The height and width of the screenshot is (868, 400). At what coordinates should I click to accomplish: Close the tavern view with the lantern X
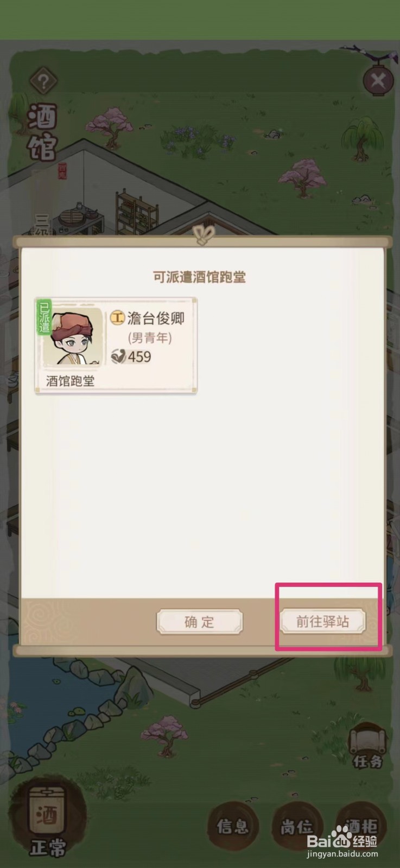point(378,81)
